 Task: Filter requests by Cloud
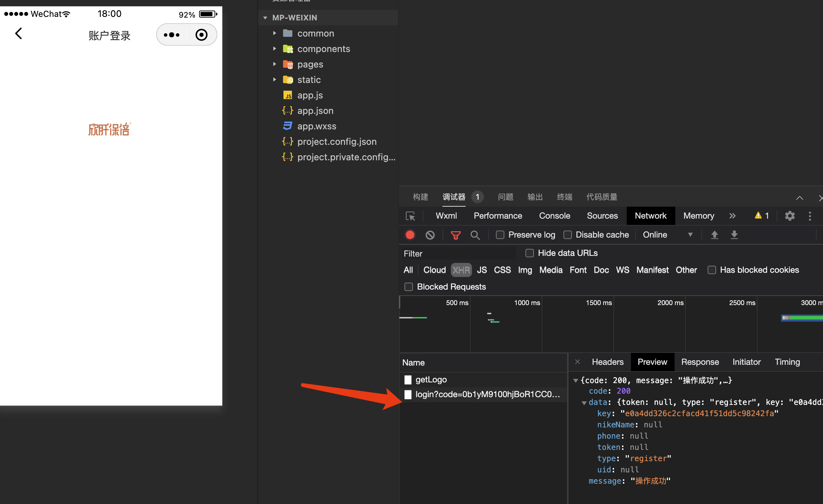[x=434, y=270]
